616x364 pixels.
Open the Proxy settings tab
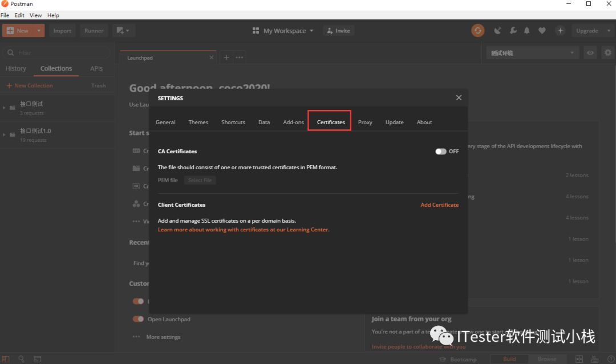pos(365,122)
